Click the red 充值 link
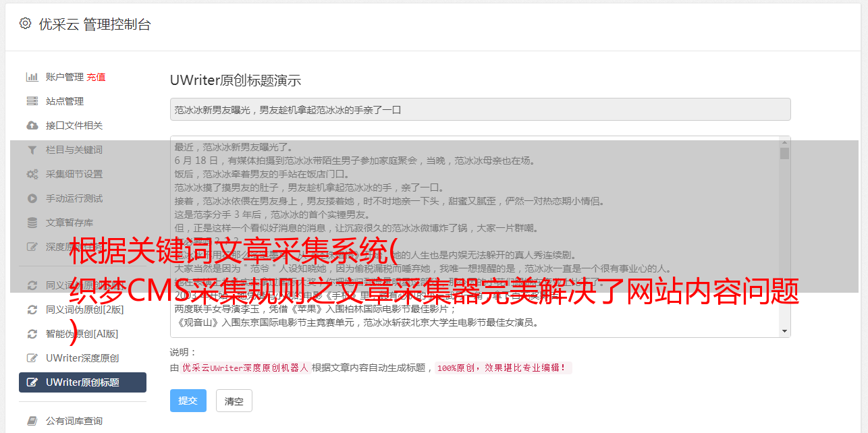The height and width of the screenshot is (433, 868). click(96, 77)
